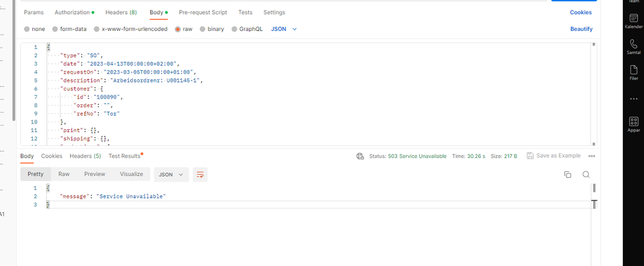The image size is (644, 266).
Task: Click the network globe icon beside Status
Action: pyautogui.click(x=360, y=156)
